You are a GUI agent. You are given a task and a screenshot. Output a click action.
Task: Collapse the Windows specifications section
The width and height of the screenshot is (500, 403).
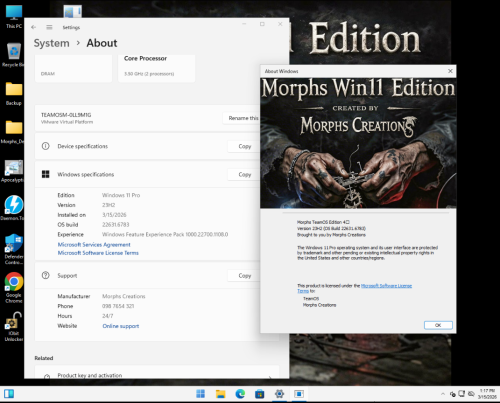pyautogui.click(x=147, y=174)
